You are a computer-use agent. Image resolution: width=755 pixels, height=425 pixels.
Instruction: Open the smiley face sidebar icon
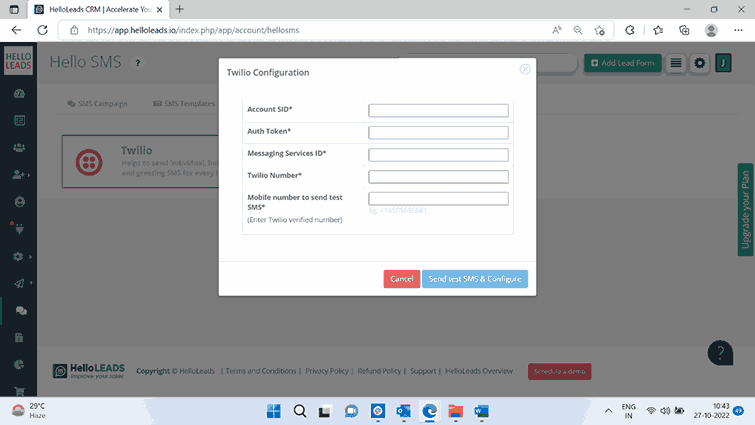tap(19, 202)
